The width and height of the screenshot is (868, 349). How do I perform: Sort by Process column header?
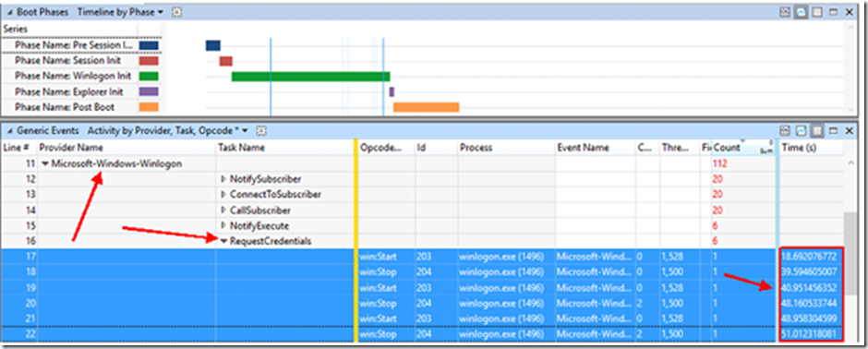click(x=476, y=148)
